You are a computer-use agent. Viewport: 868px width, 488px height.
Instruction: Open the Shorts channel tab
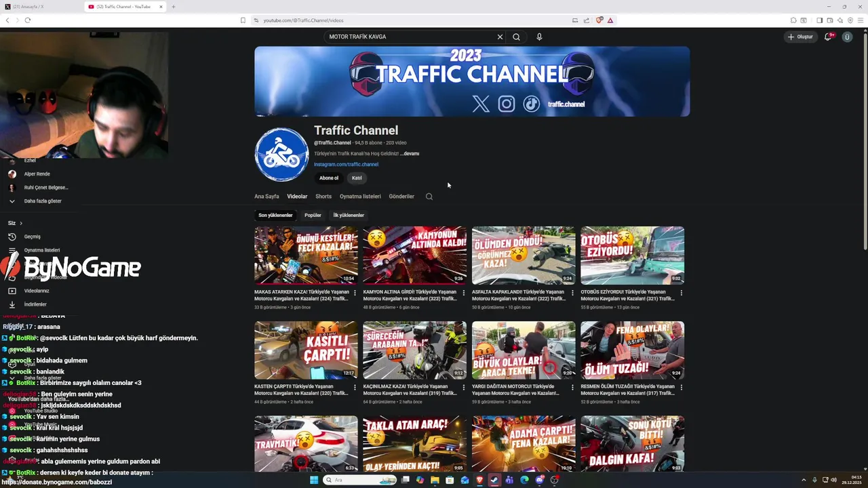pyautogui.click(x=323, y=197)
